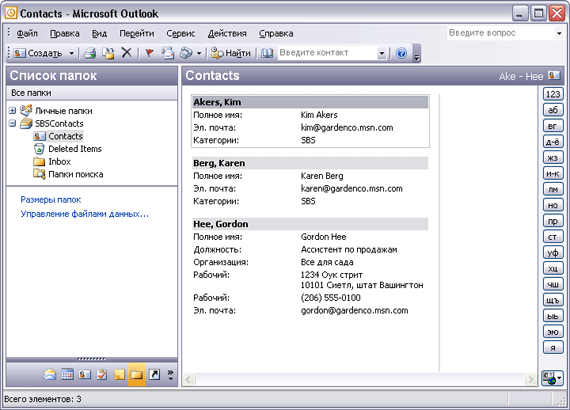
Task: Open the Введите контакт dropdown arrow
Action: 381,53
